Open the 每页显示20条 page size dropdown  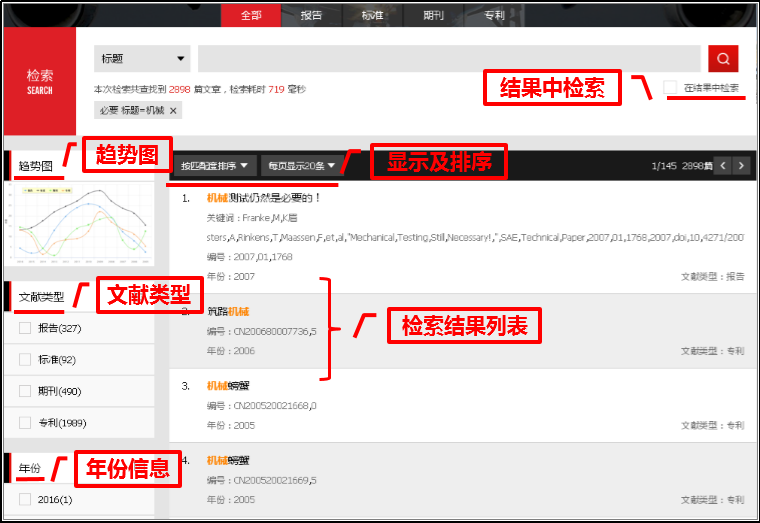(301, 165)
